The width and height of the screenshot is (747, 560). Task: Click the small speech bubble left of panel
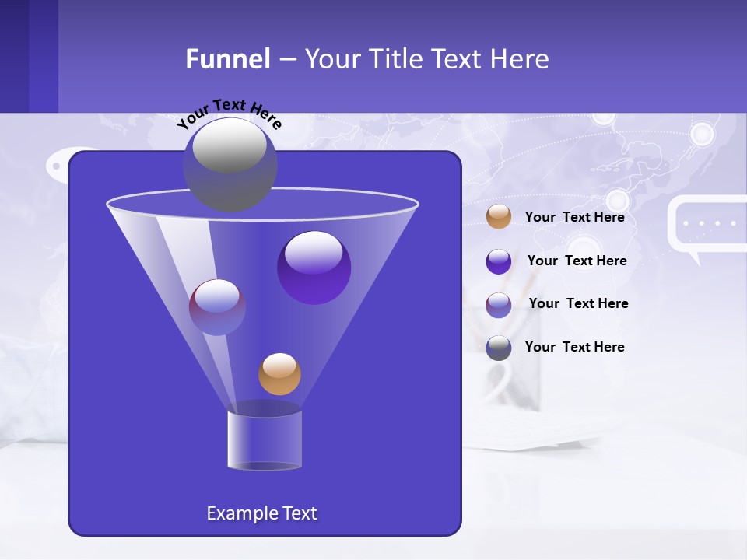(58, 164)
